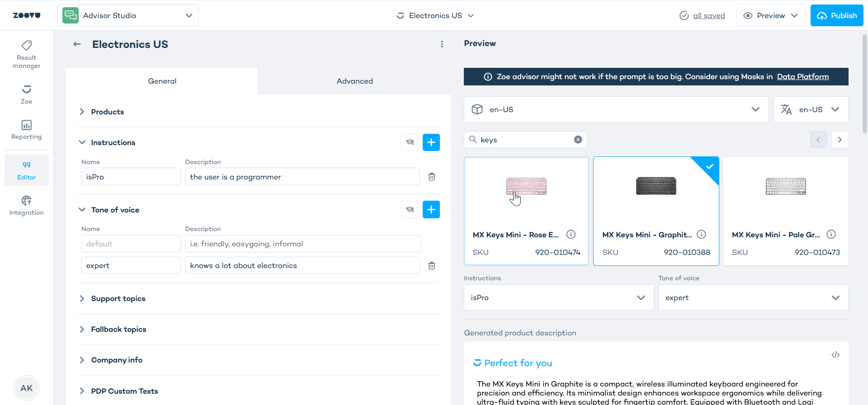Delete the isPro instruction row
Viewport: 868px width, 405px height.
tap(432, 177)
